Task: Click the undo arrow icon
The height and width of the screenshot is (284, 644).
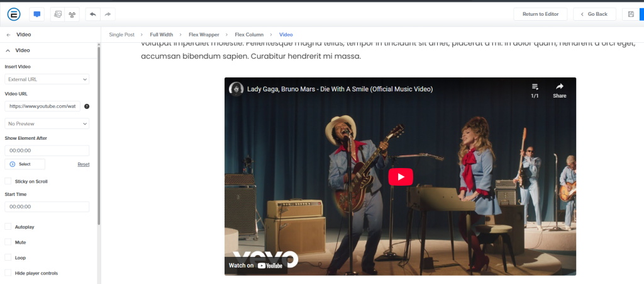Action: tap(93, 14)
